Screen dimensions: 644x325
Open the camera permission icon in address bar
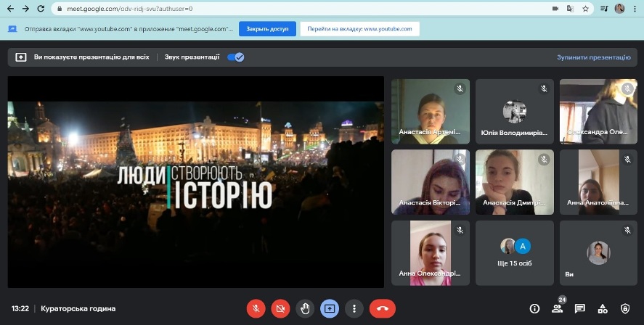pos(555,8)
